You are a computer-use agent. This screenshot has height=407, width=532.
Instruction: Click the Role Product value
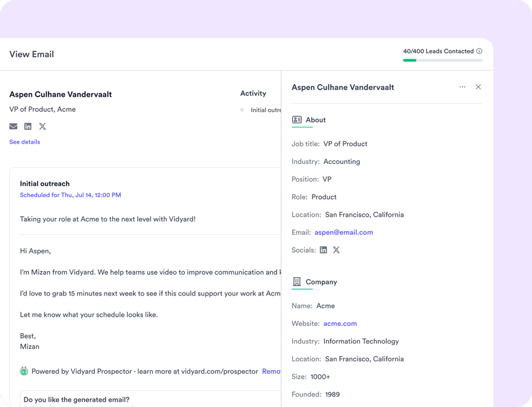click(324, 197)
